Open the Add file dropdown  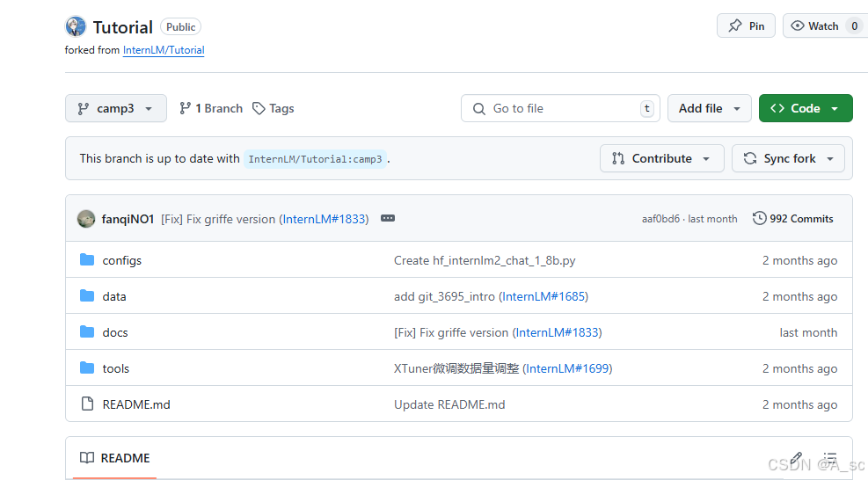(x=709, y=108)
